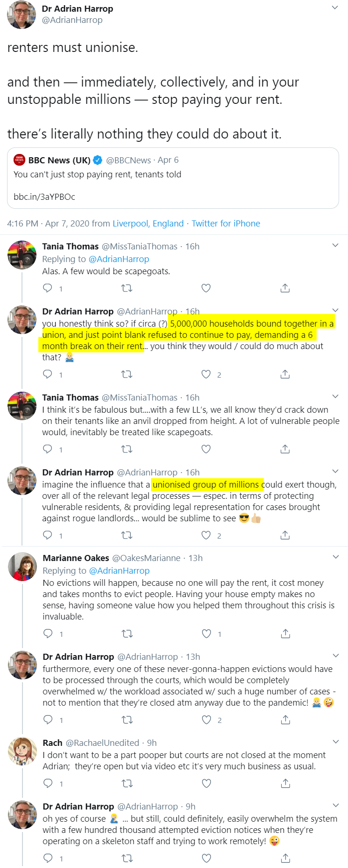
Task: Retweet Tania Thomas's 'Alas' tweet
Action: pos(127,288)
